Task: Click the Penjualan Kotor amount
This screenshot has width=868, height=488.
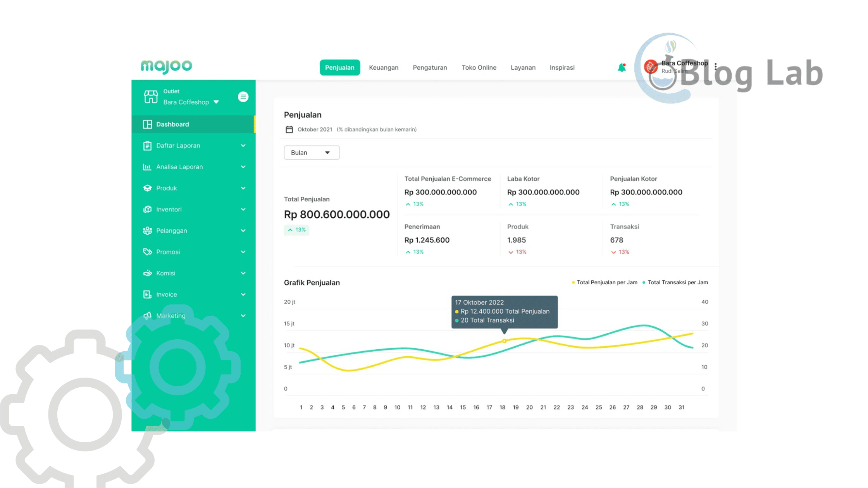Action: [x=646, y=192]
